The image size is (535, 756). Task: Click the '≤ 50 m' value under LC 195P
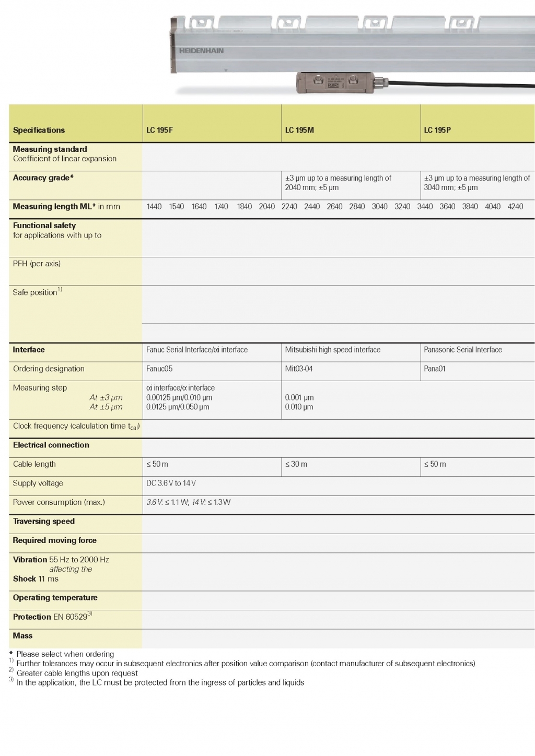tap(435, 464)
